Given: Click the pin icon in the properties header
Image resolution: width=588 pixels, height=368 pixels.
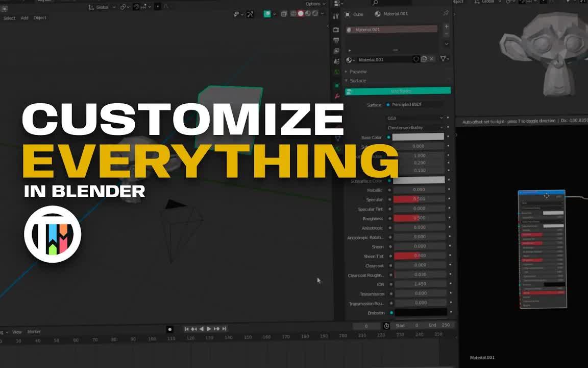Looking at the screenshot, I should (x=446, y=14).
